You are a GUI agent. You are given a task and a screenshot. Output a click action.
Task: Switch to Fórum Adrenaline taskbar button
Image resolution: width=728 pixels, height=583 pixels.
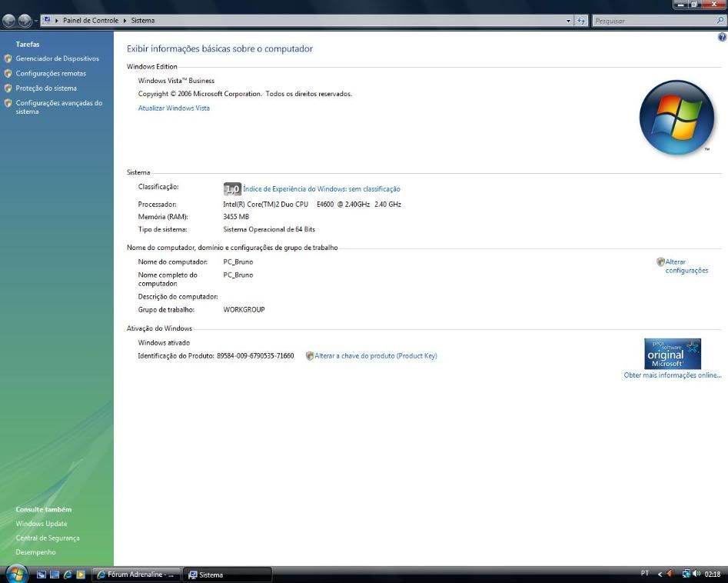(x=135, y=575)
